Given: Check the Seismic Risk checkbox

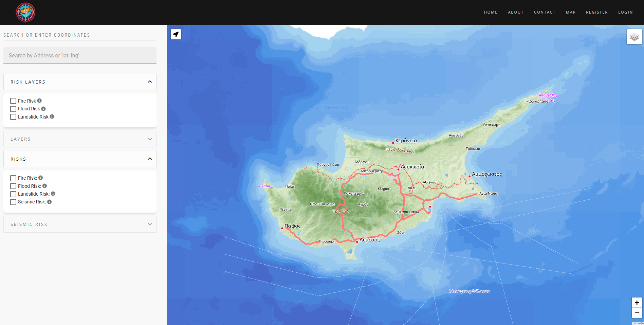Looking at the screenshot, I should [x=13, y=202].
